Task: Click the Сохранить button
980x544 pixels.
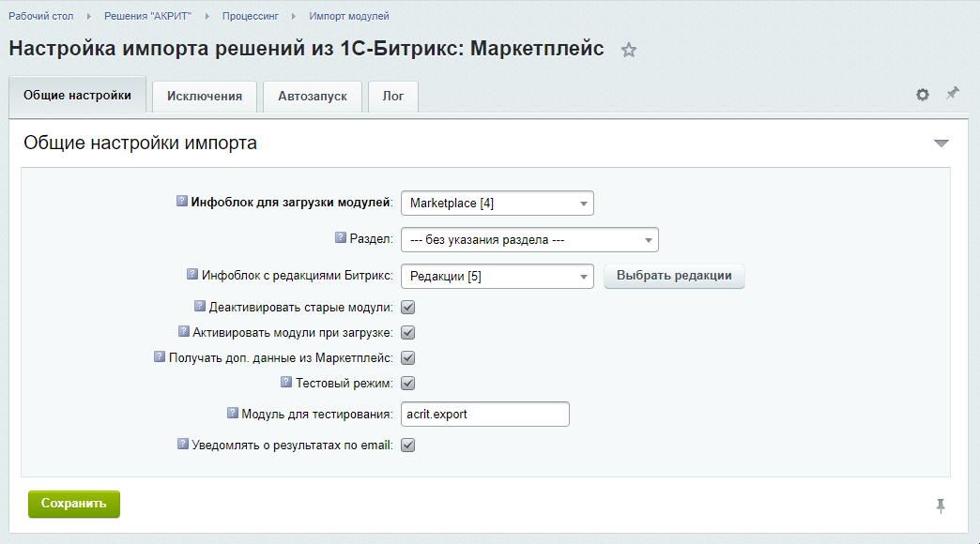Action: (x=74, y=504)
